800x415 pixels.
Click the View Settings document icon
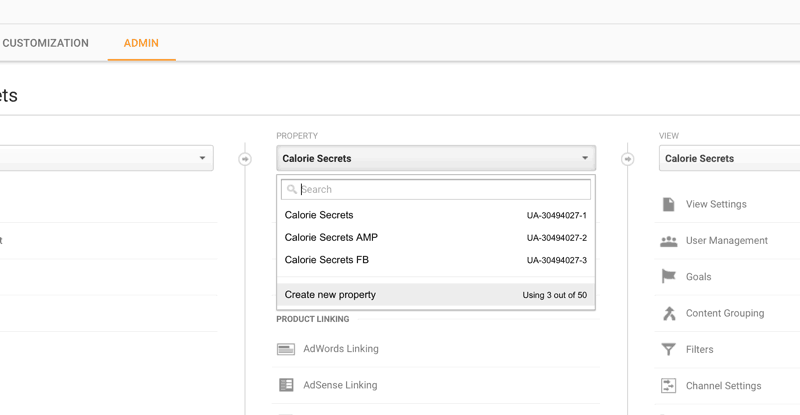pos(668,204)
